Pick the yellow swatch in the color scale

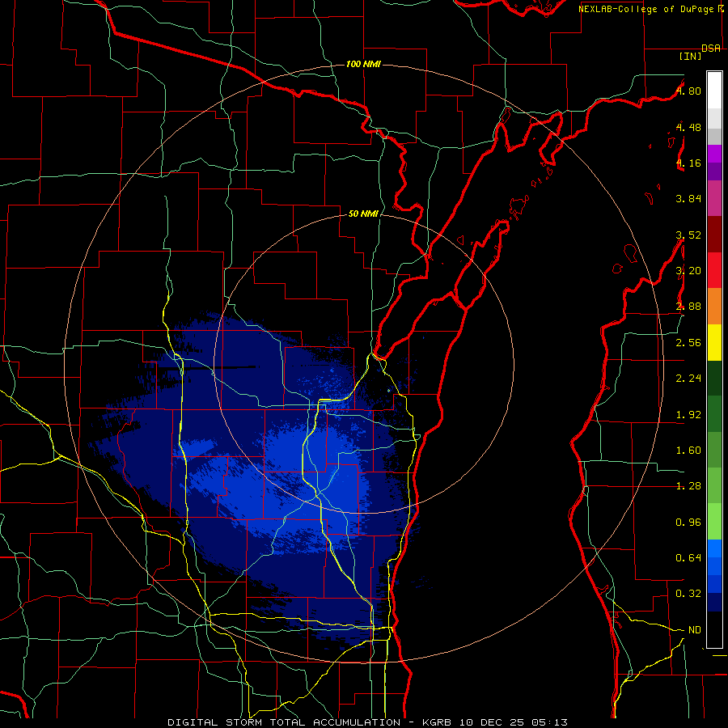(714, 342)
